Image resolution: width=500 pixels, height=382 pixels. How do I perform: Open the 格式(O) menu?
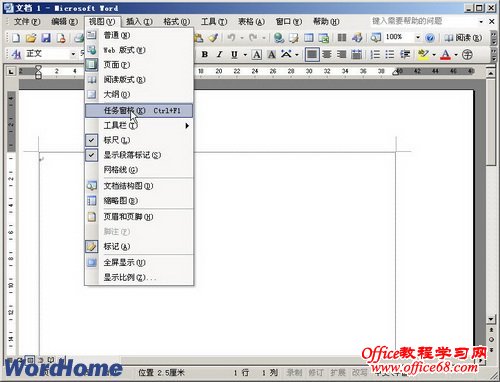pyautogui.click(x=176, y=22)
